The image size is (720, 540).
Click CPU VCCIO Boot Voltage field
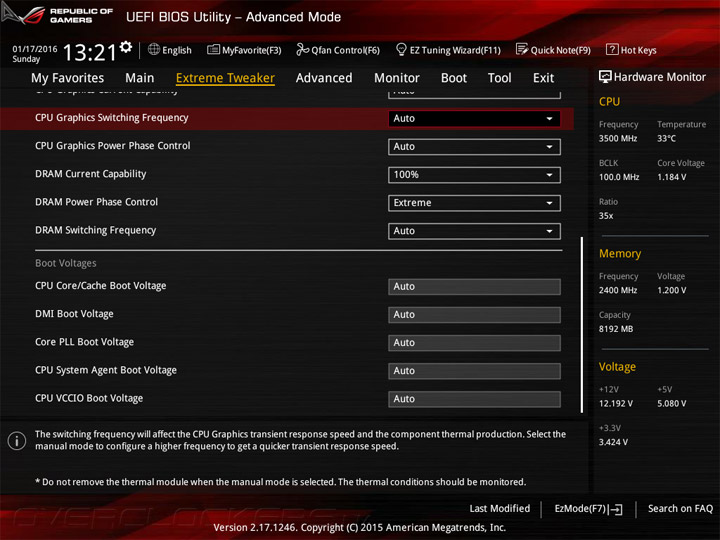pyautogui.click(x=474, y=399)
